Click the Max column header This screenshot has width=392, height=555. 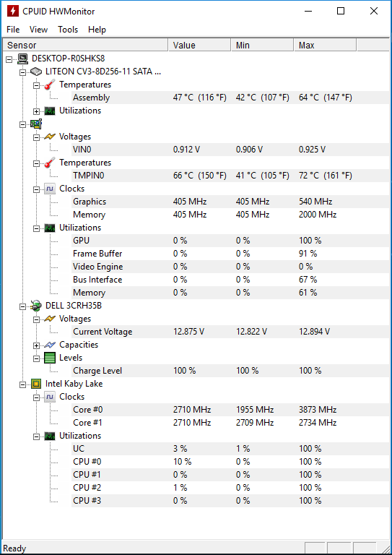[325, 46]
